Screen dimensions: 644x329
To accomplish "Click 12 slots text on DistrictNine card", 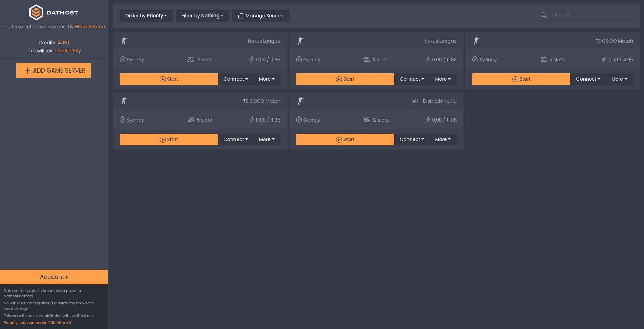I will (380, 120).
